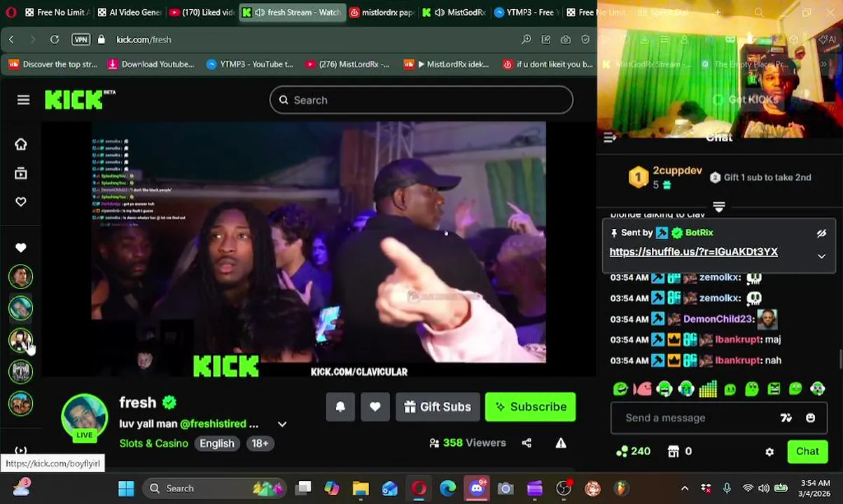Switch to the 'mistlordrx pap' tab
The height and width of the screenshot is (504, 843).
[x=382, y=13]
